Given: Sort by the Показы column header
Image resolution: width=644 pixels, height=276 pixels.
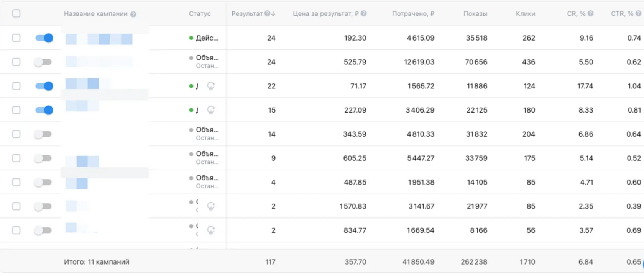Looking at the screenshot, I should 475,14.
